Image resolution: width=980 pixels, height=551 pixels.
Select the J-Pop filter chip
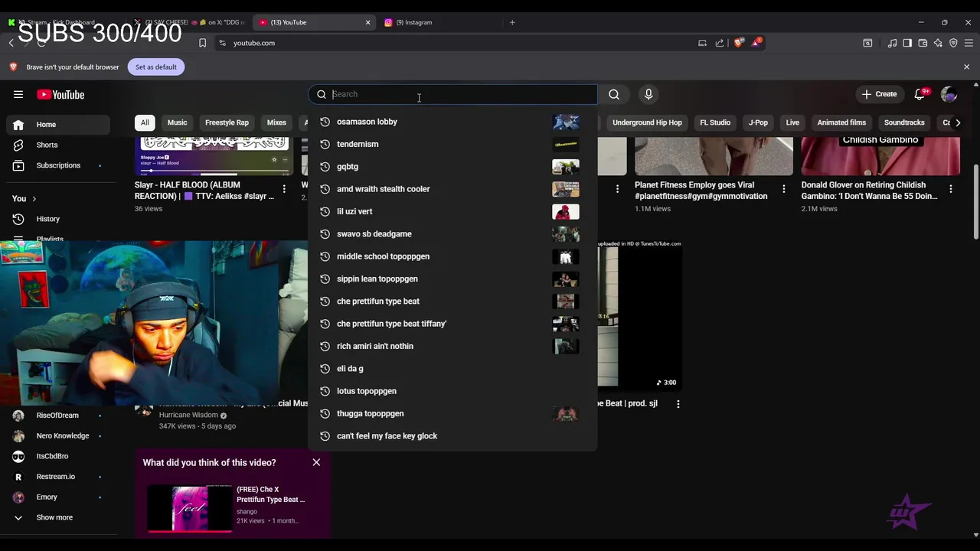coord(758,122)
